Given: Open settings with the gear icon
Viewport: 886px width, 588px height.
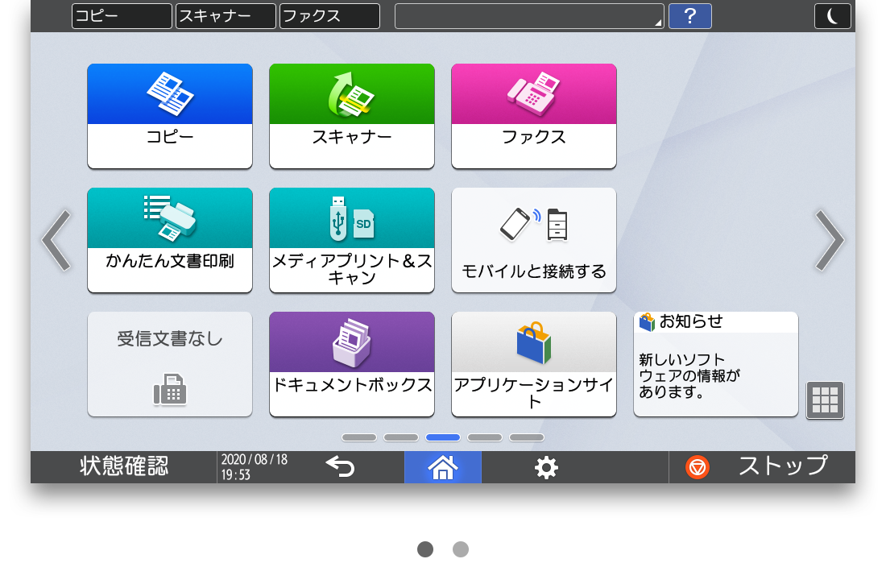Looking at the screenshot, I should [546, 467].
